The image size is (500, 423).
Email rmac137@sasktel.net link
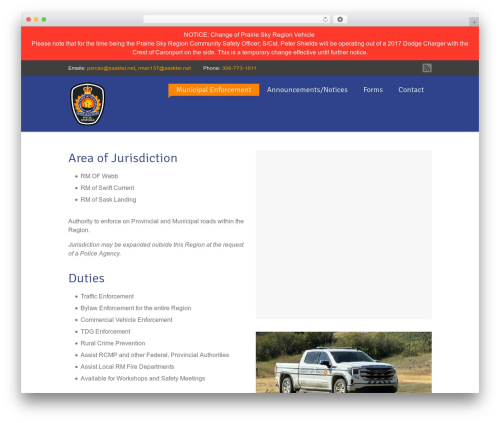[164, 68]
